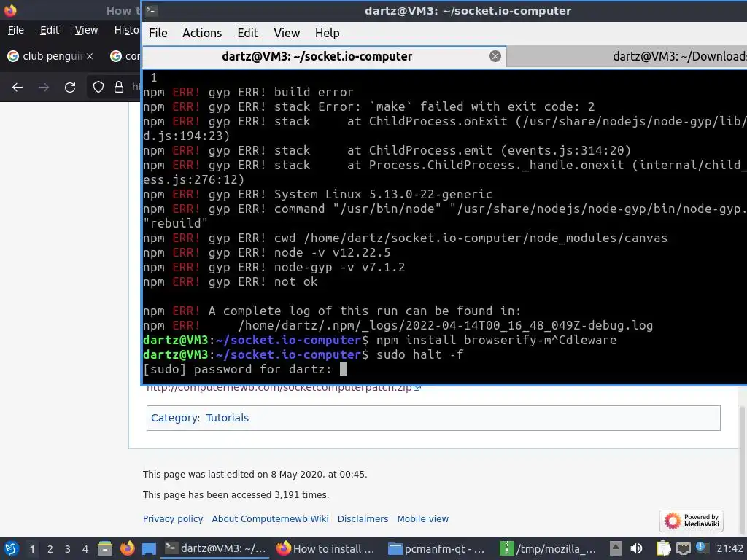Viewport: 747px width, 560px height.
Task: Switch to workspace 4 in the pager
Action: (85, 549)
